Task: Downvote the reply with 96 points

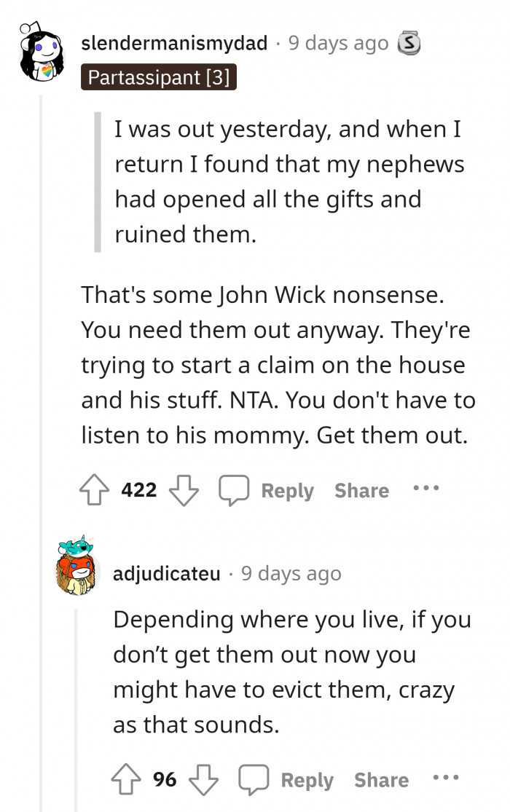Action: pos(203,780)
